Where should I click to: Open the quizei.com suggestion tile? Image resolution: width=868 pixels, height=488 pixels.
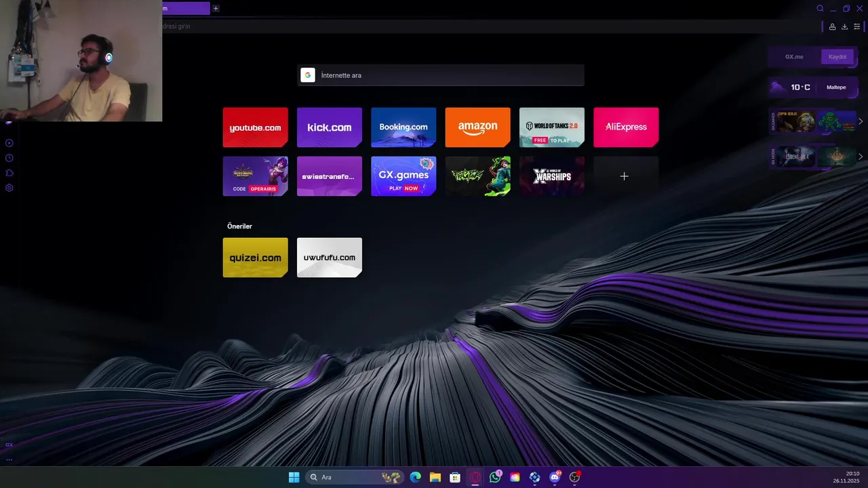point(255,258)
